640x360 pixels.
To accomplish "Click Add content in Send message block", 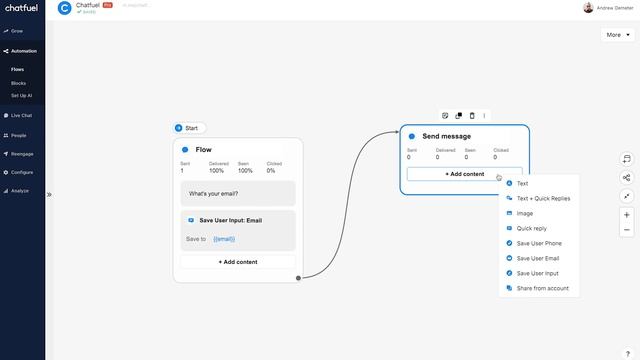I will click(464, 174).
